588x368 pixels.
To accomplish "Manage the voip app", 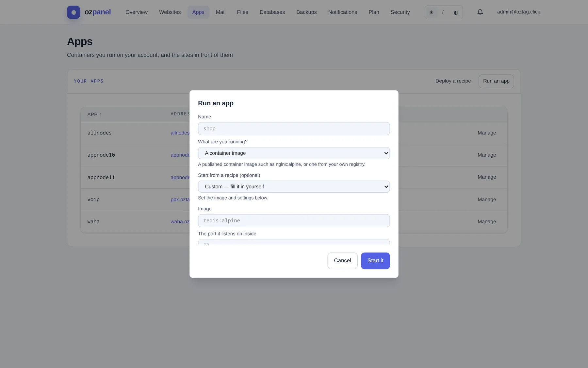I will pos(487,200).
